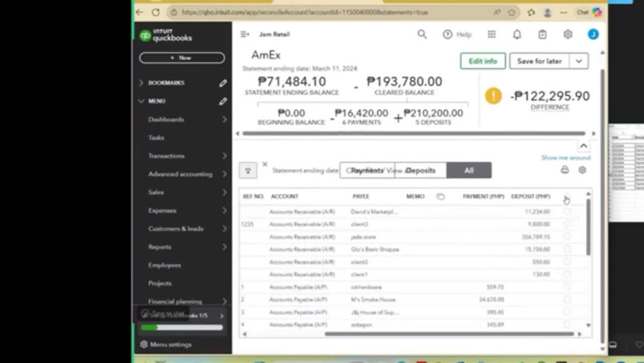
Task: Reload the browser page
Action: pos(156,12)
